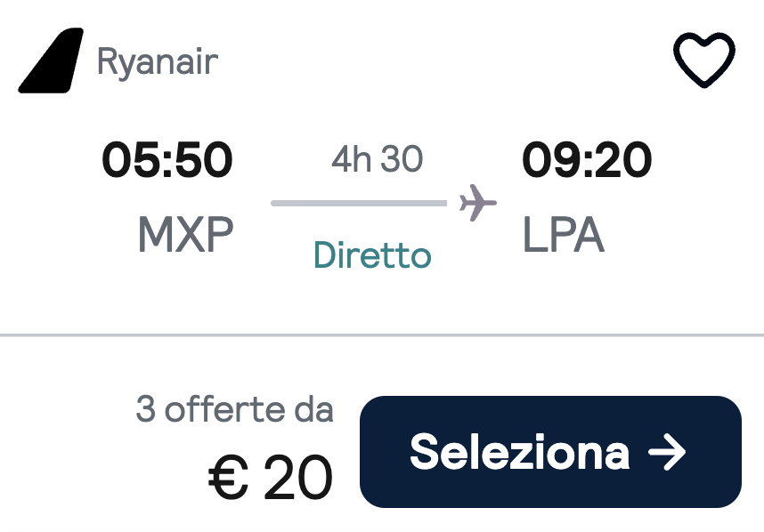Image resolution: width=764 pixels, height=532 pixels.
Task: Open the 3 offerte da text
Action: [x=234, y=409]
